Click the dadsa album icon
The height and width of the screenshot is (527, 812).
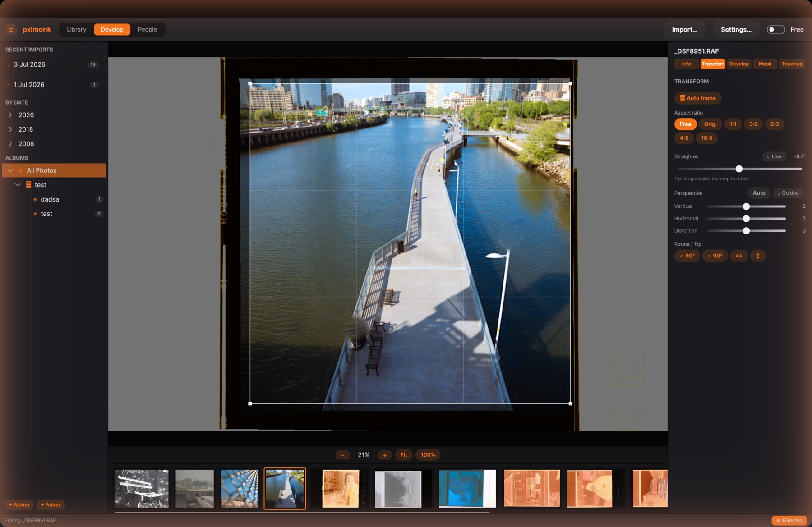click(x=35, y=199)
